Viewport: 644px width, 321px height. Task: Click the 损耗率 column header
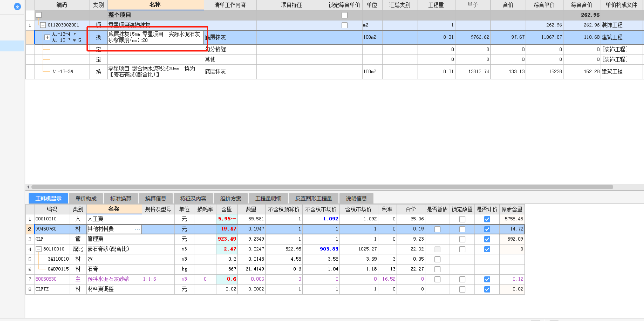click(205, 209)
